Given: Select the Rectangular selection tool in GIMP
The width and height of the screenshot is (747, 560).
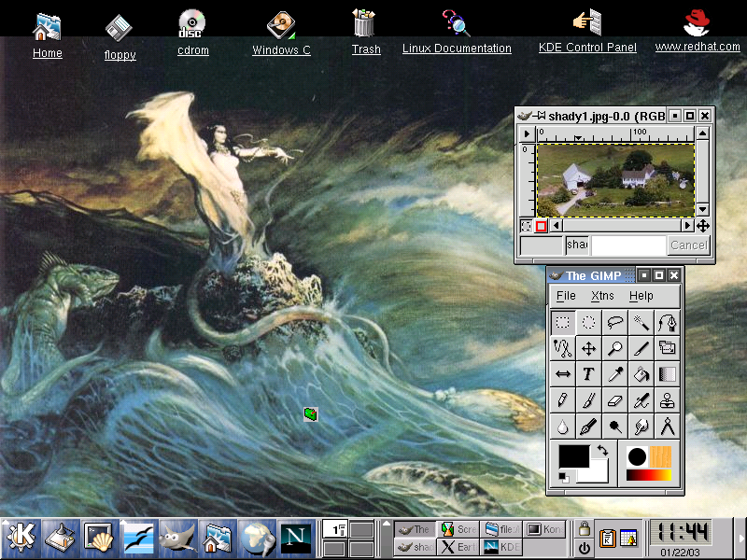Looking at the screenshot, I should pyautogui.click(x=563, y=322).
